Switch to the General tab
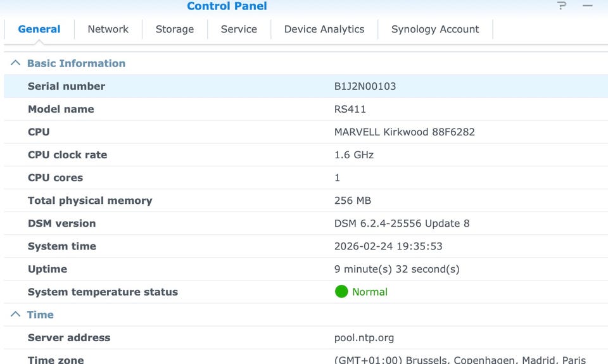 (39, 29)
